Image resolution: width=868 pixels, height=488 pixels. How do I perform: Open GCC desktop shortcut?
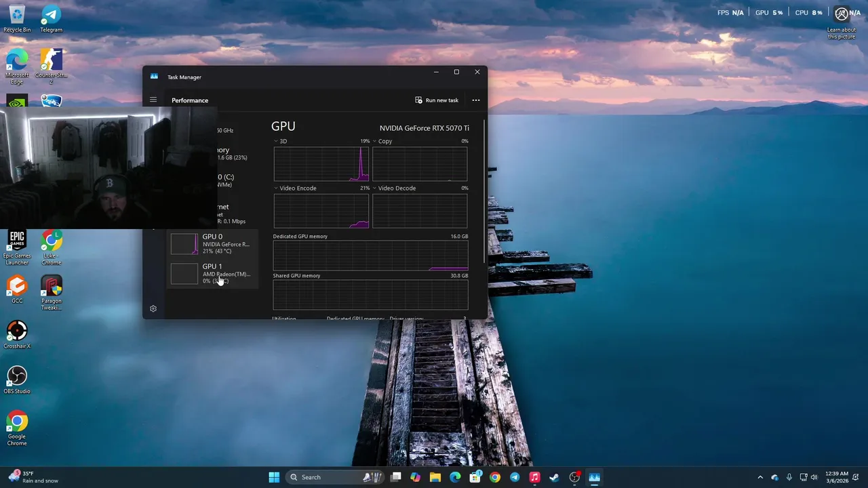tap(17, 289)
